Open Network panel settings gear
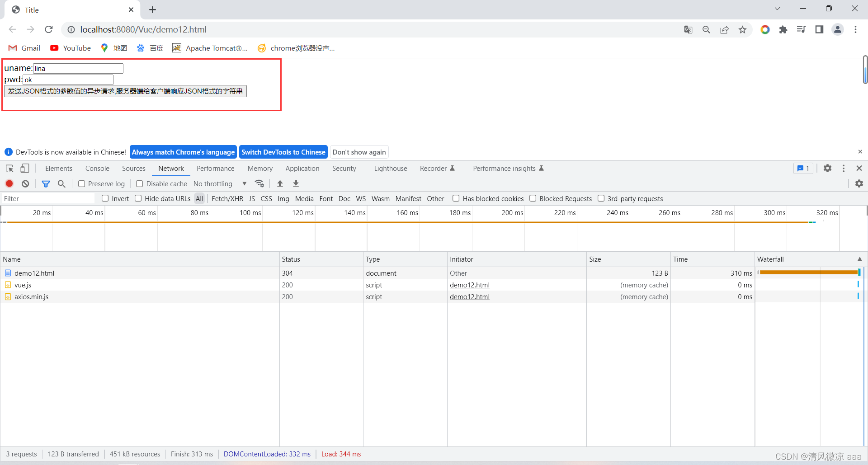 click(859, 183)
